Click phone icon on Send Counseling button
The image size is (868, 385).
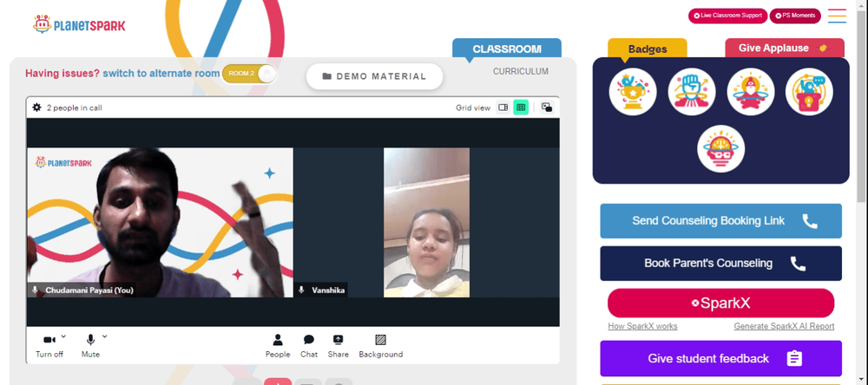[x=810, y=221]
